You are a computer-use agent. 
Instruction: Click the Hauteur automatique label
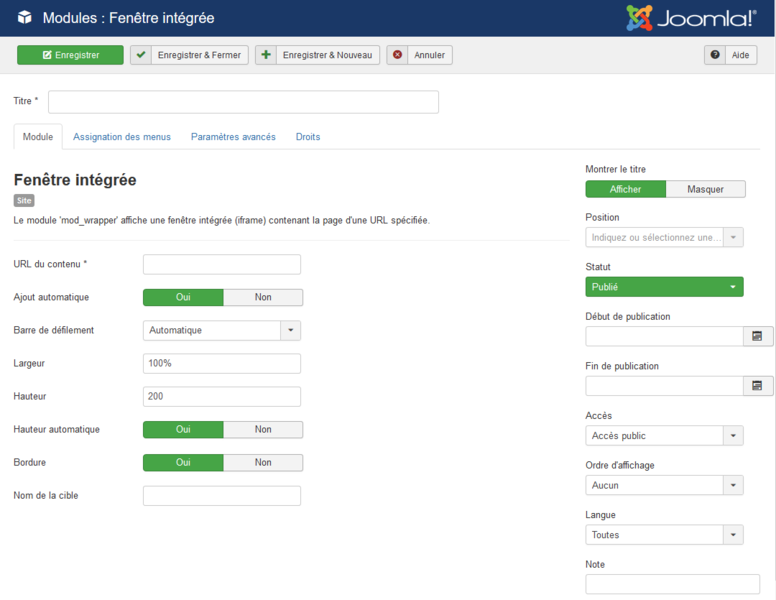click(x=56, y=430)
